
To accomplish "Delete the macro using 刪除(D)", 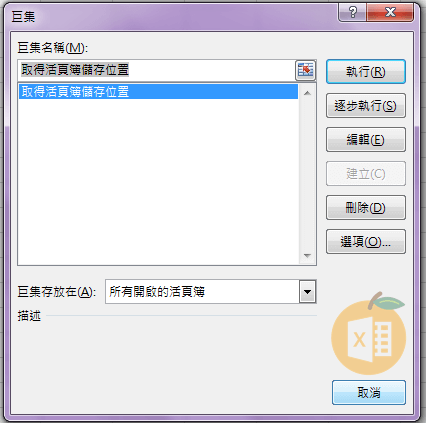I will [x=366, y=207].
